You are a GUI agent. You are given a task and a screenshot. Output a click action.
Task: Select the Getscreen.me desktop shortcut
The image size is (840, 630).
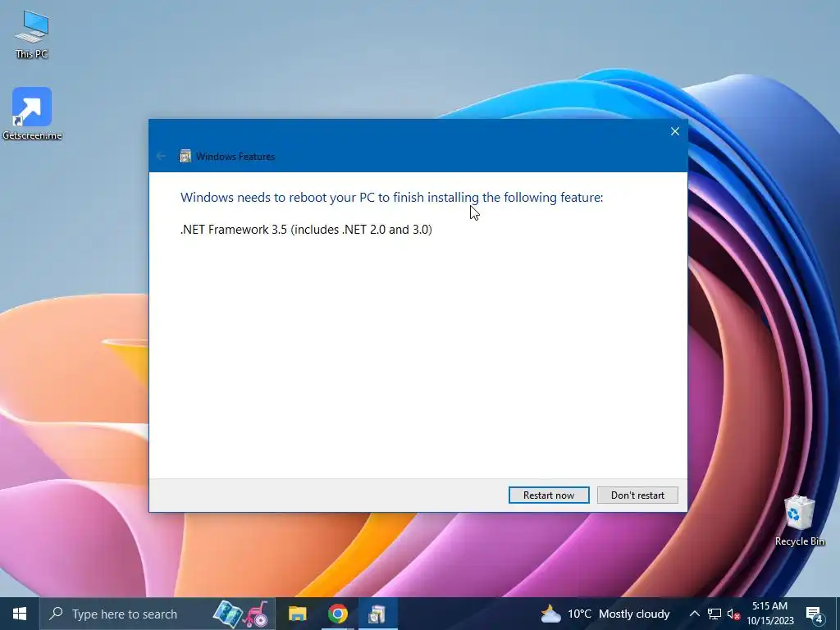tap(32, 113)
